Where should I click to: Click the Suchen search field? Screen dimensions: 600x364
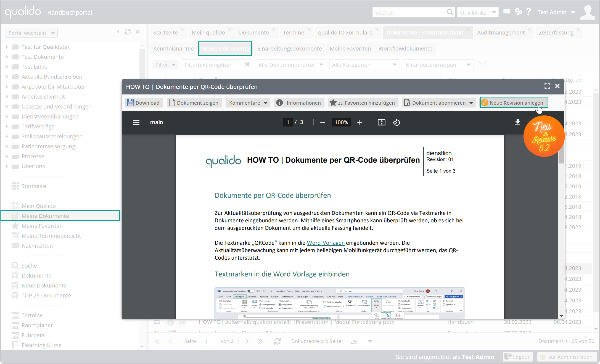click(x=409, y=12)
